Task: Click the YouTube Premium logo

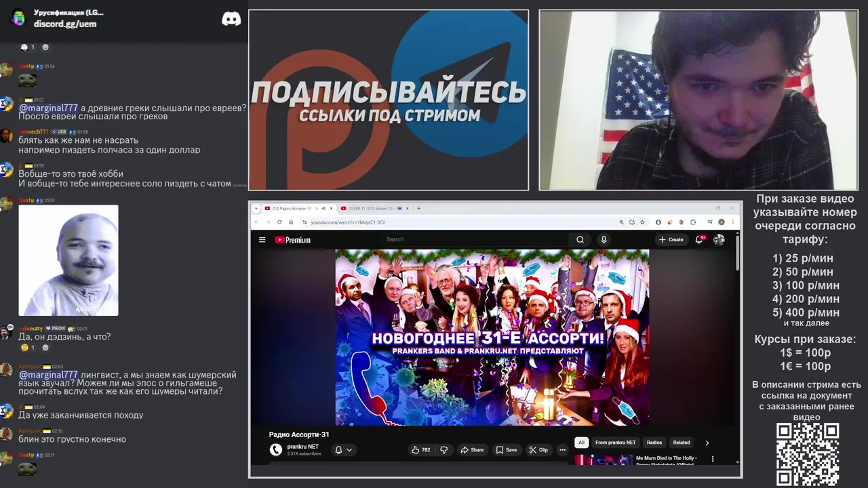Action: pos(292,240)
